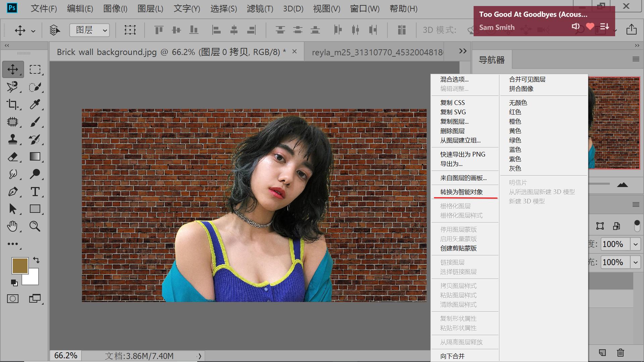Image resolution: width=644 pixels, height=362 pixels.
Task: Click 创建剪贴蒙版 in the context menu
Action: (458, 248)
